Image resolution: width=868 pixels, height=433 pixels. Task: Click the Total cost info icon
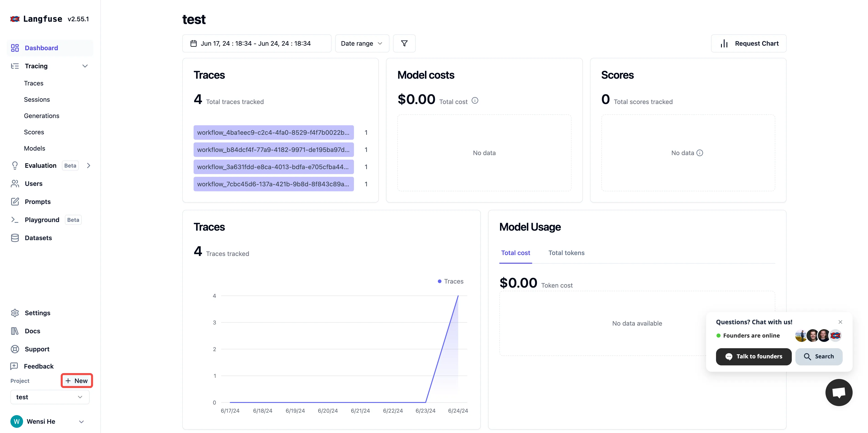(x=475, y=100)
